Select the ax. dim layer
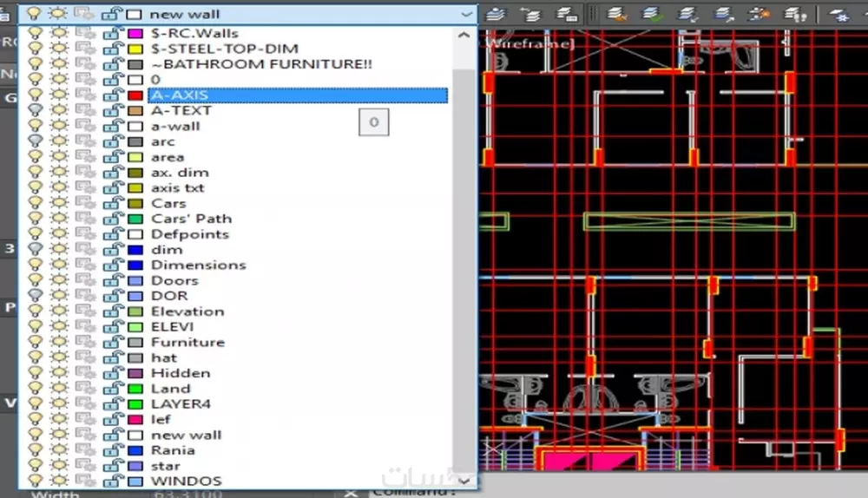Screen dimensions: 868x498 pyautogui.click(x=180, y=173)
